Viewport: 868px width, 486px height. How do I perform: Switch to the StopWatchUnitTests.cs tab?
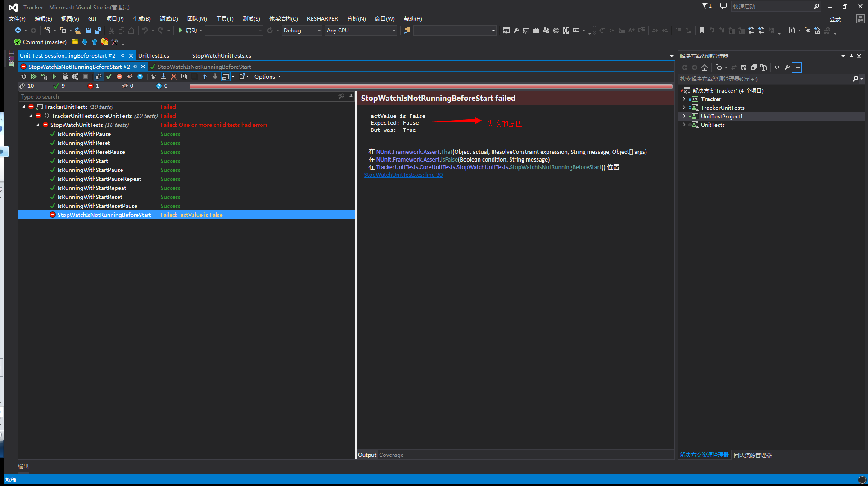222,55
